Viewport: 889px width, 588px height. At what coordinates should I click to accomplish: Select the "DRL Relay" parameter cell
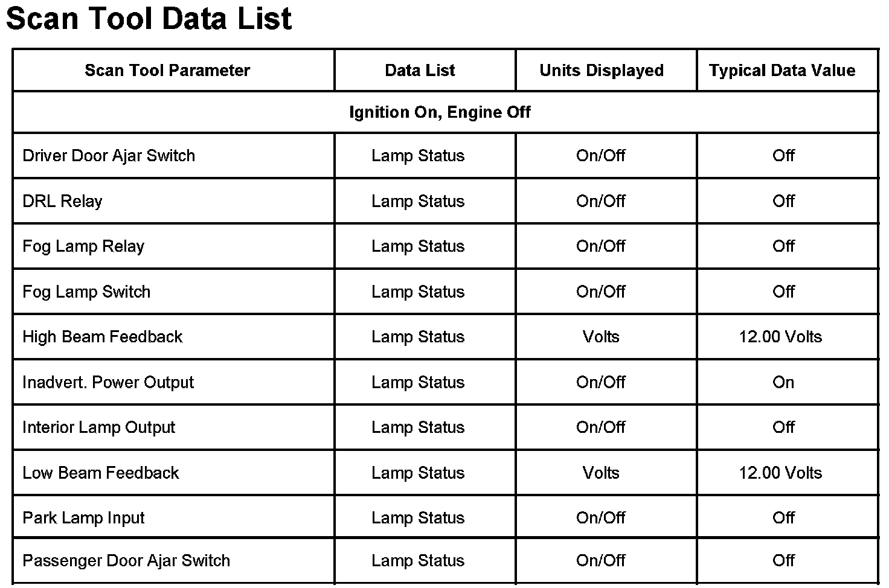pyautogui.click(x=62, y=201)
